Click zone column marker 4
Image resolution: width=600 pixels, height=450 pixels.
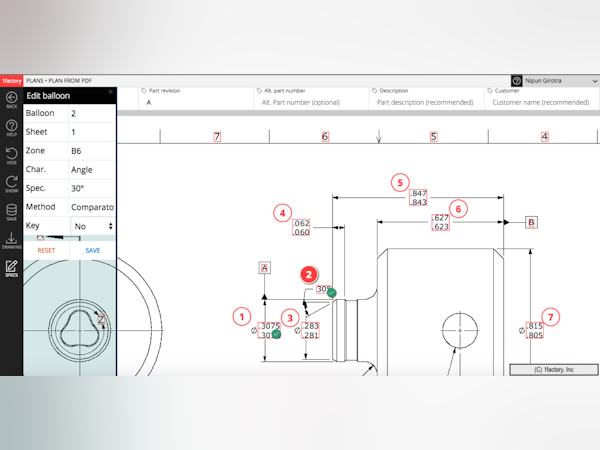545,136
